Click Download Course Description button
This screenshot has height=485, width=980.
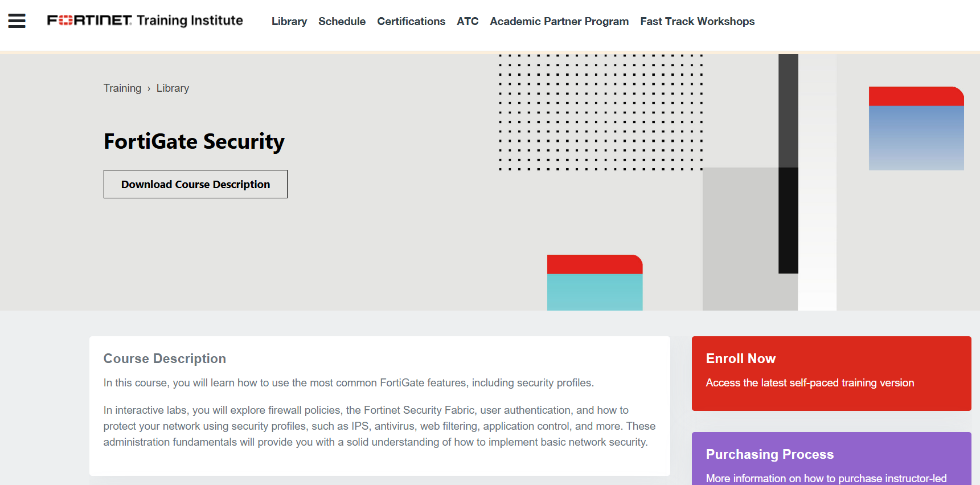coord(195,184)
